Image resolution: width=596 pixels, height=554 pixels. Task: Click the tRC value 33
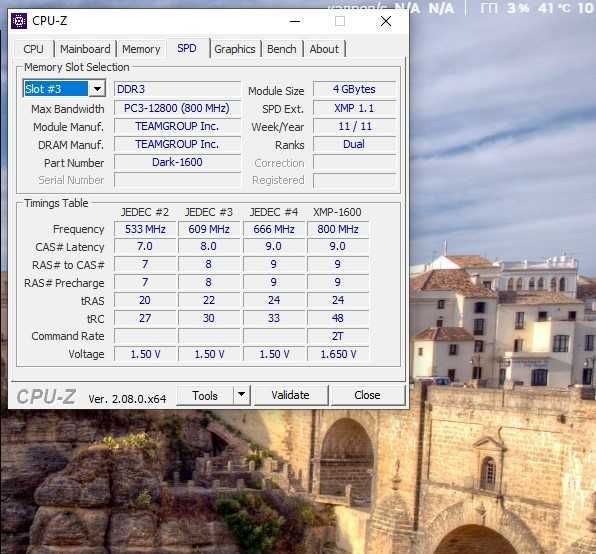[x=274, y=318]
